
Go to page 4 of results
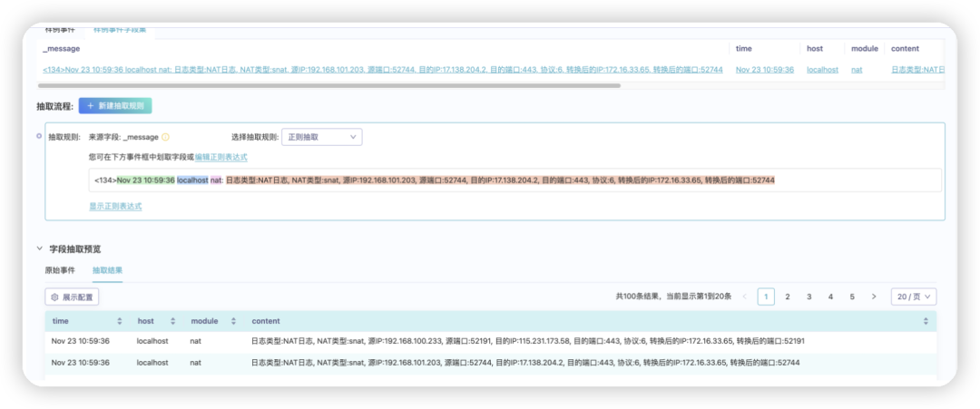click(830, 297)
